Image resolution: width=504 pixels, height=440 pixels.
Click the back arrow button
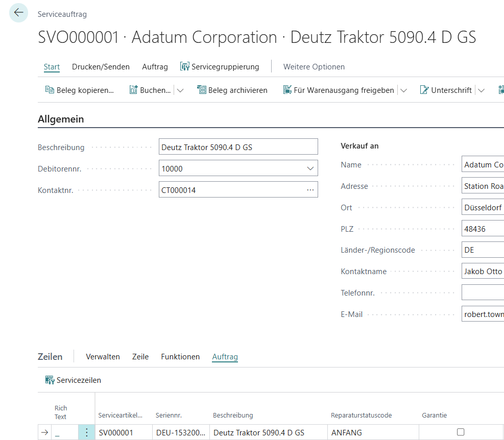pos(19,13)
